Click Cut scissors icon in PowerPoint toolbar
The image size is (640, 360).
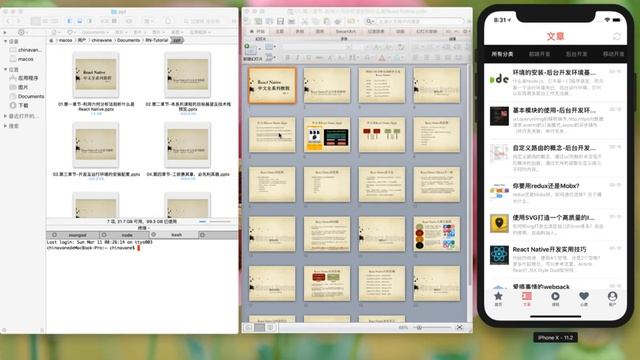(305, 21)
